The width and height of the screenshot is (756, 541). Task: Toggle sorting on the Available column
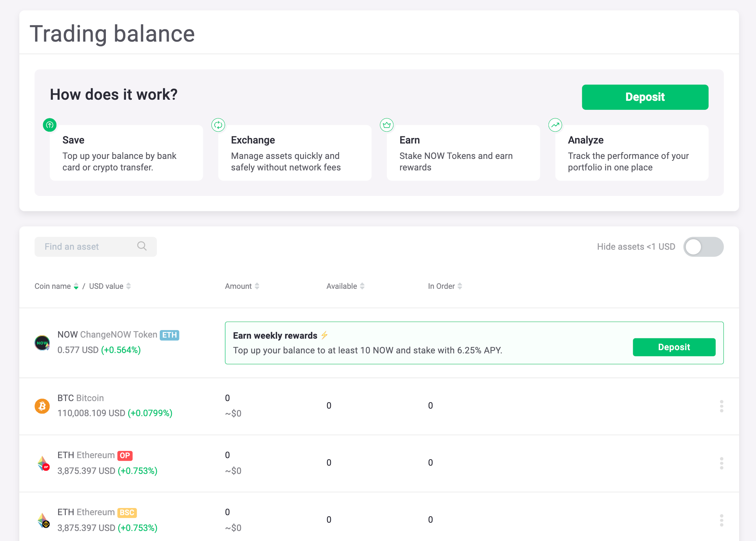[x=363, y=286]
